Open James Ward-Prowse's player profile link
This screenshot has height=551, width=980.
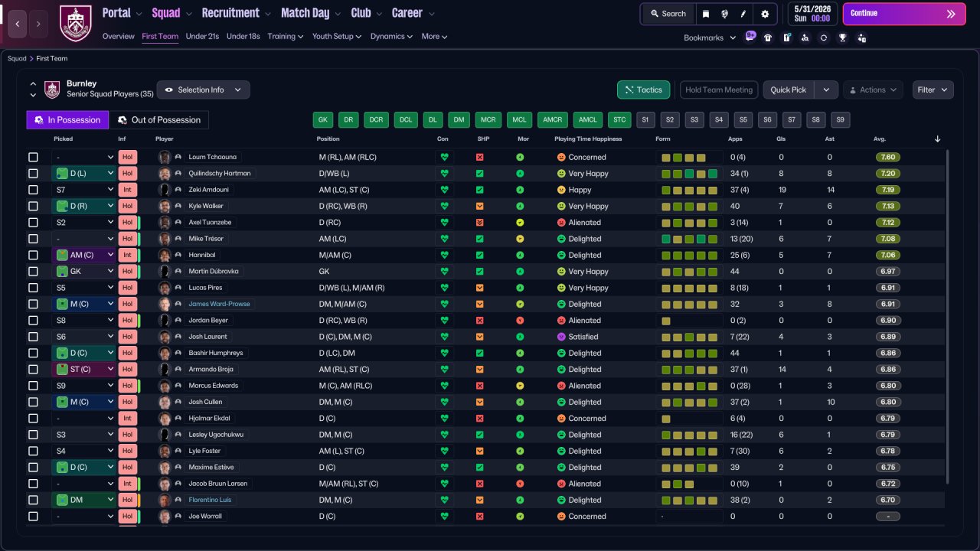219,304
